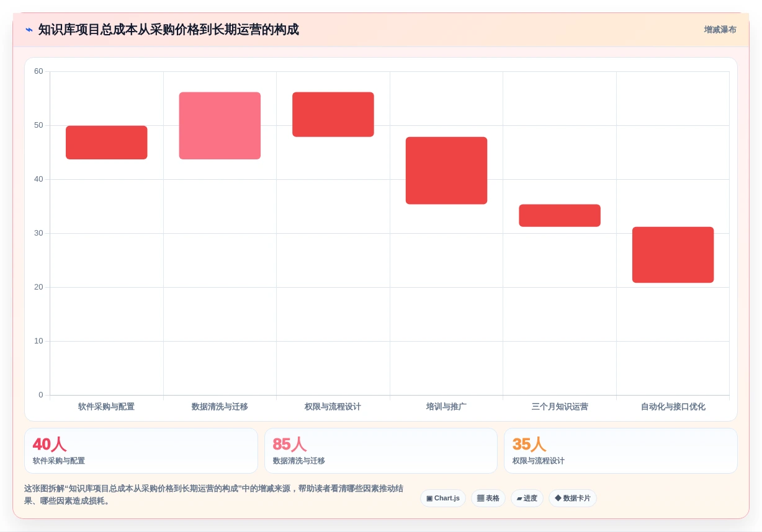Open the 40人 软件采购与配置 data card
The image size is (762, 532).
coord(141,451)
